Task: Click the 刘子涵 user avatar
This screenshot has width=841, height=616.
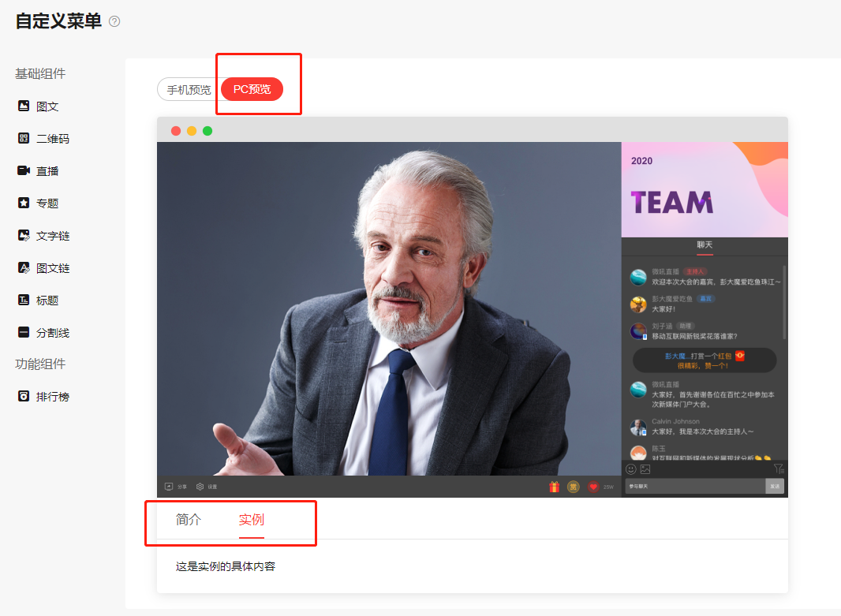Action: pyautogui.click(x=638, y=331)
